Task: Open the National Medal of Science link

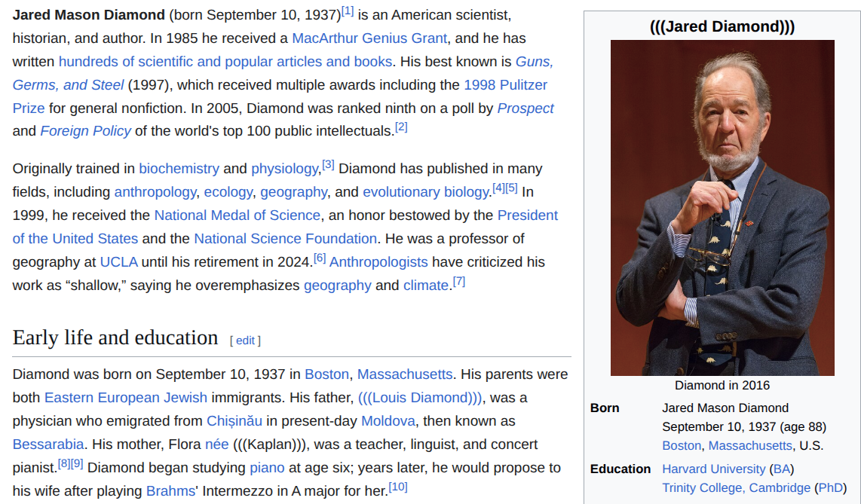Action: pos(237,215)
